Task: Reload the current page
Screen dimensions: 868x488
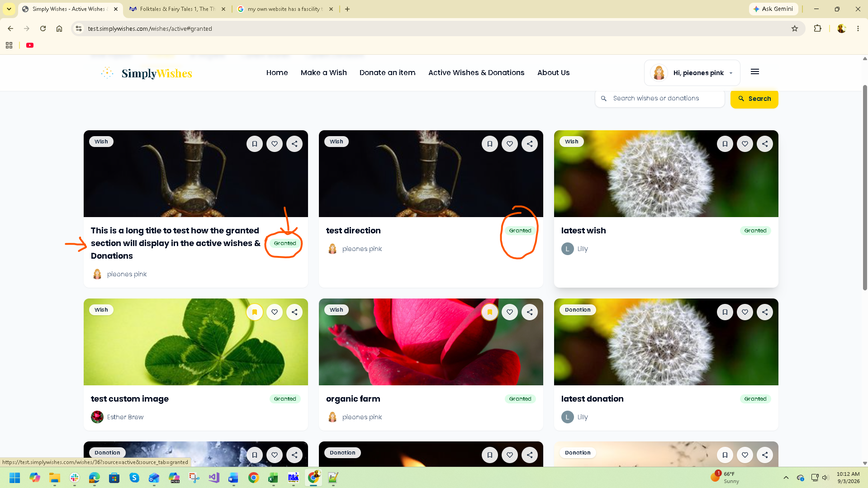Action: (x=43, y=28)
